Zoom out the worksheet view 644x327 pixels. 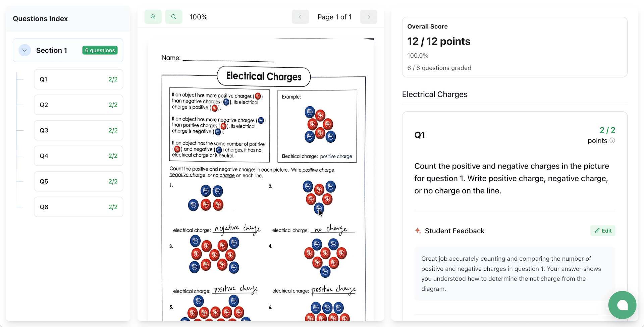click(153, 16)
